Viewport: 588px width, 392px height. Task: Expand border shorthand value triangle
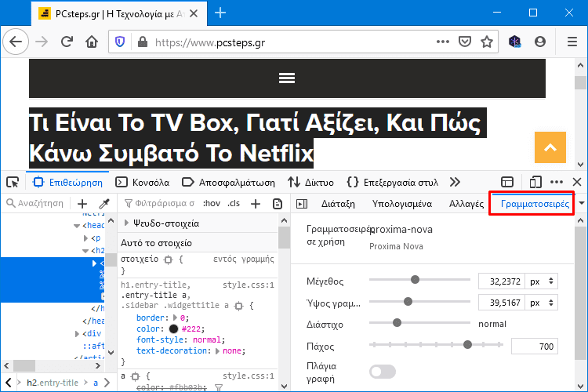coord(175,318)
